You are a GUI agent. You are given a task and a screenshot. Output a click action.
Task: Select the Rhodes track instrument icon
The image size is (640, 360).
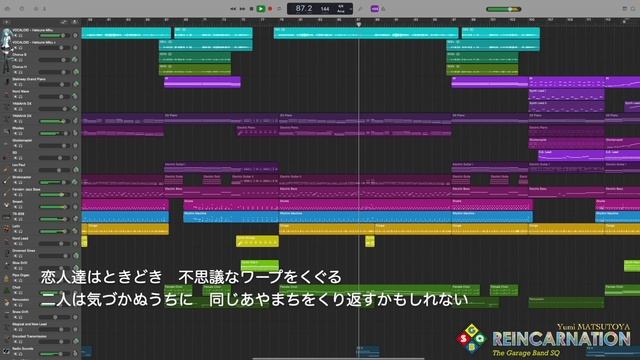click(6, 131)
